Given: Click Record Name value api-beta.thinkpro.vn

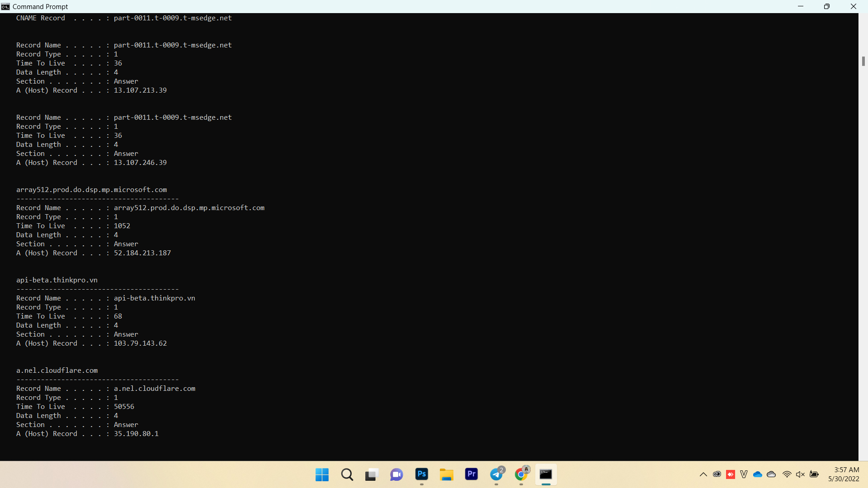Looking at the screenshot, I should point(155,298).
